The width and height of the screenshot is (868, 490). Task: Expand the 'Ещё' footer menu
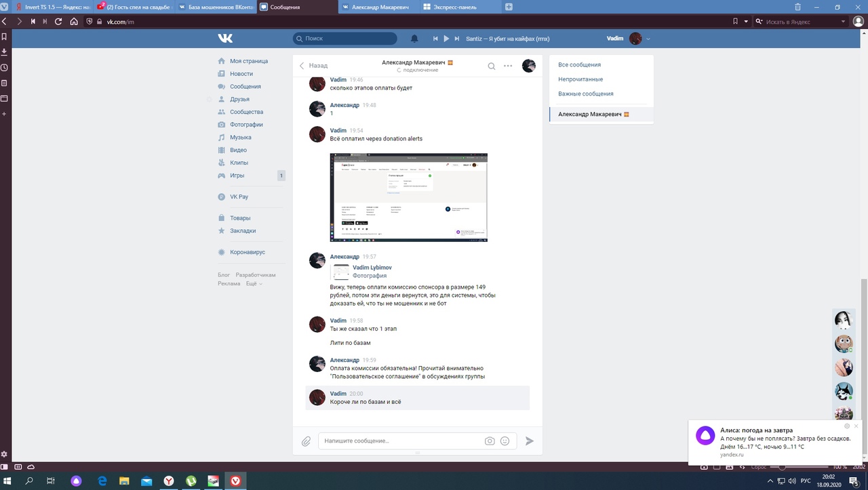point(254,284)
